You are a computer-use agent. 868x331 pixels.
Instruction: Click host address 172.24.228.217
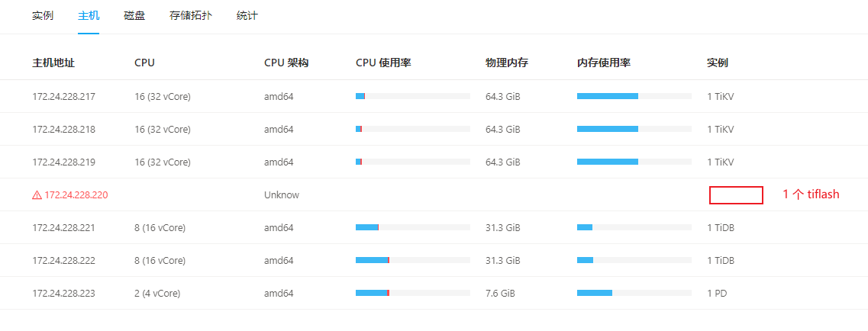[x=64, y=97]
